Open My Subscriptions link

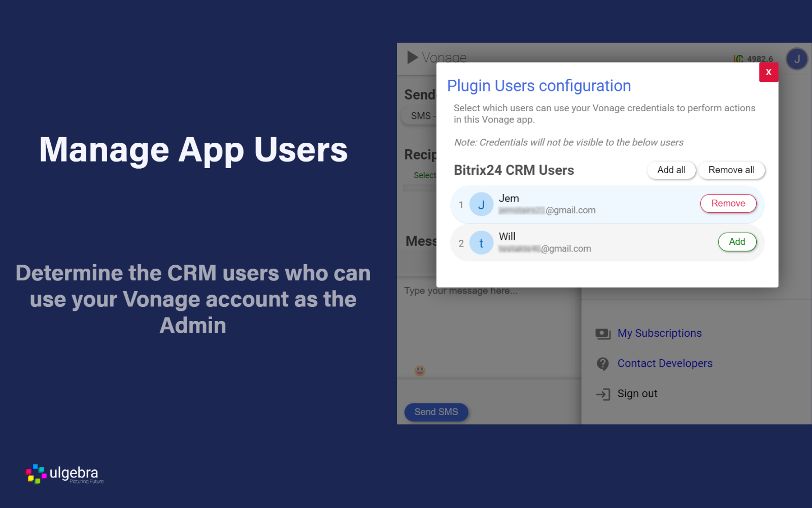tap(659, 333)
